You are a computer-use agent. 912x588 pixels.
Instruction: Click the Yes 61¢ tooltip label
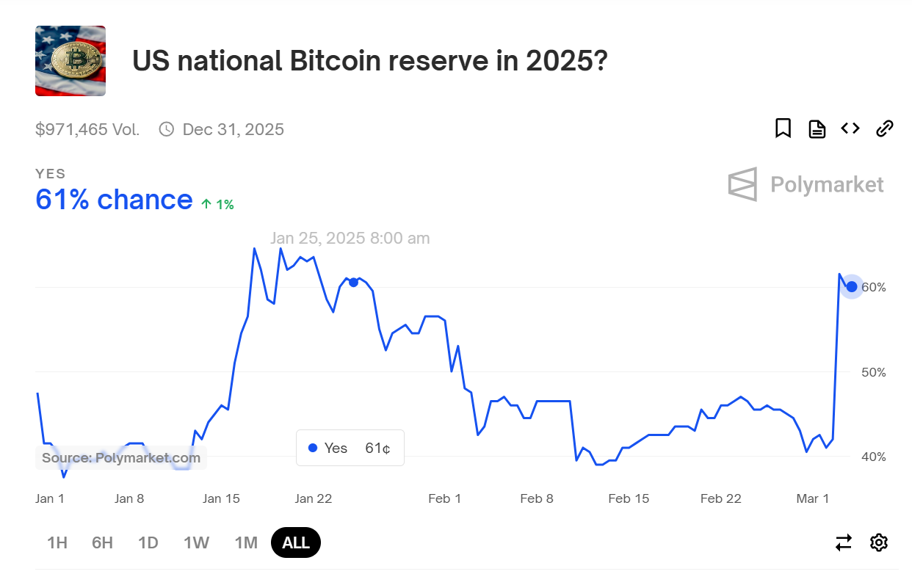pos(350,448)
